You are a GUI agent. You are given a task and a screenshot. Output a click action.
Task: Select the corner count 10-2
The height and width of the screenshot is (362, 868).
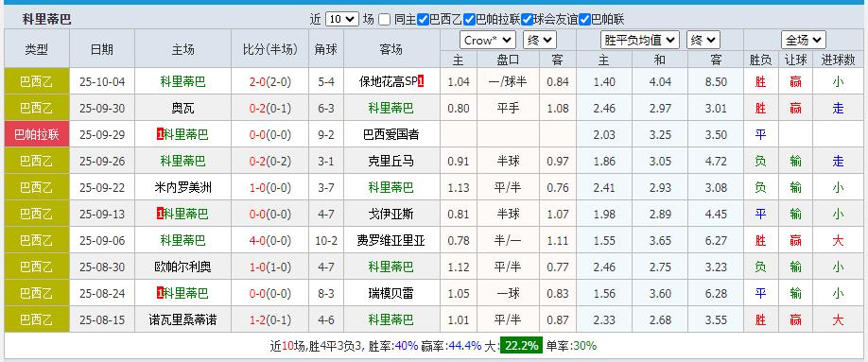(x=325, y=241)
